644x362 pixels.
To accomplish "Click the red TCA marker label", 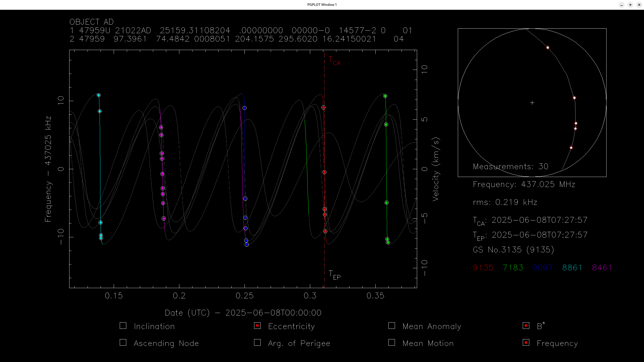I will (334, 61).
